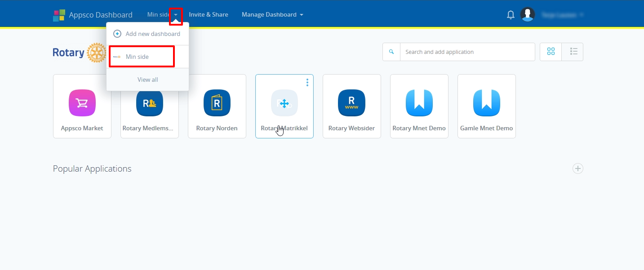The height and width of the screenshot is (270, 644).
Task: Open the notifications bell
Action: 511,15
